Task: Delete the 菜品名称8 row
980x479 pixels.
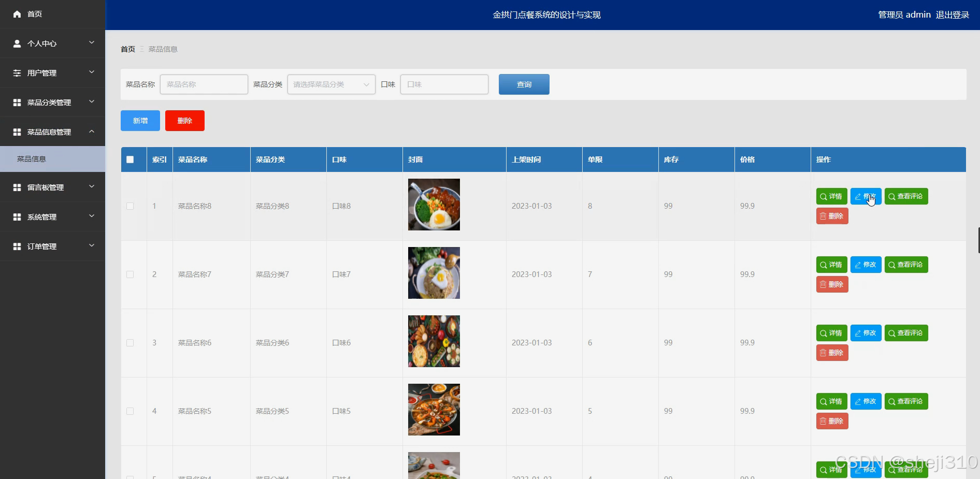Action: pos(832,216)
